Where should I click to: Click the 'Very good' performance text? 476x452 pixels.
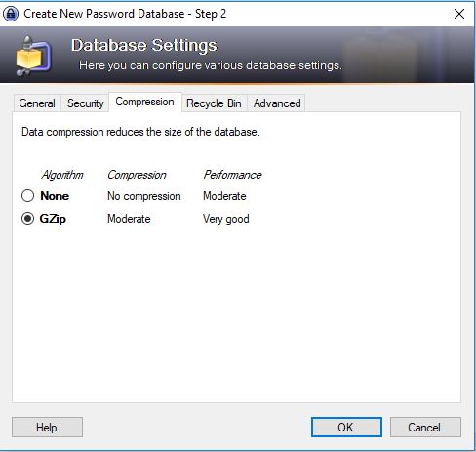tap(226, 219)
